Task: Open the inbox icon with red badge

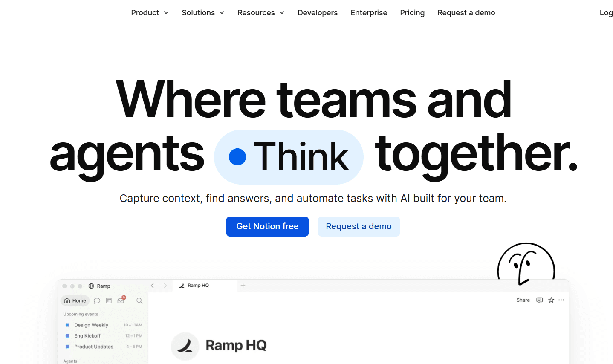Action: click(121, 300)
